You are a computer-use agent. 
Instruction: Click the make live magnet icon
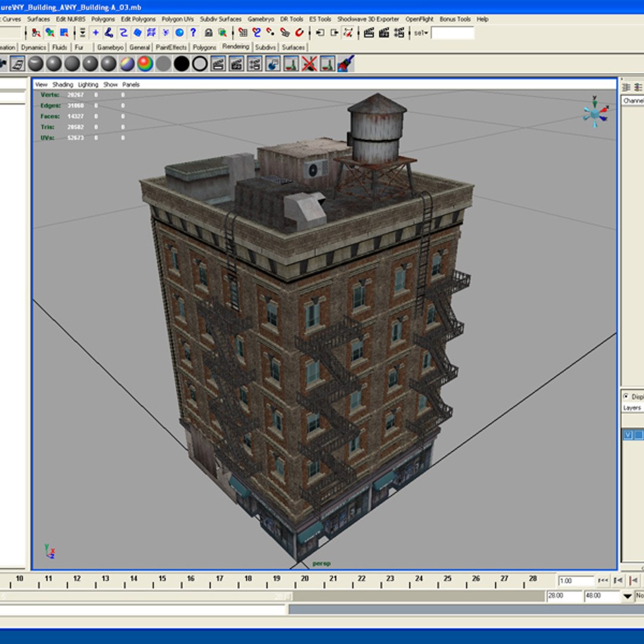(x=299, y=32)
